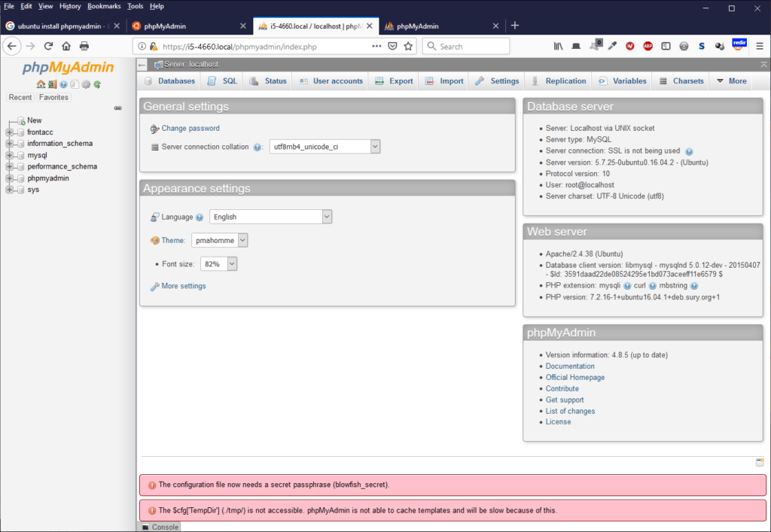Switch to the SQL tab

pyautogui.click(x=223, y=81)
